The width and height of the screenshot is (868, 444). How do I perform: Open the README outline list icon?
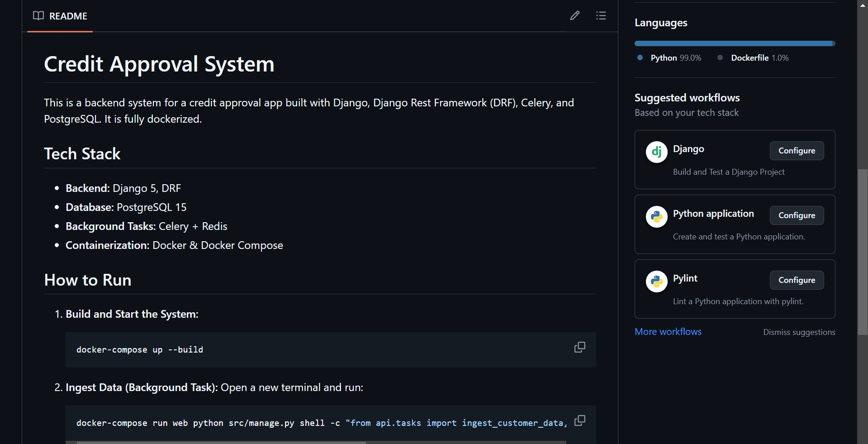[601, 16]
